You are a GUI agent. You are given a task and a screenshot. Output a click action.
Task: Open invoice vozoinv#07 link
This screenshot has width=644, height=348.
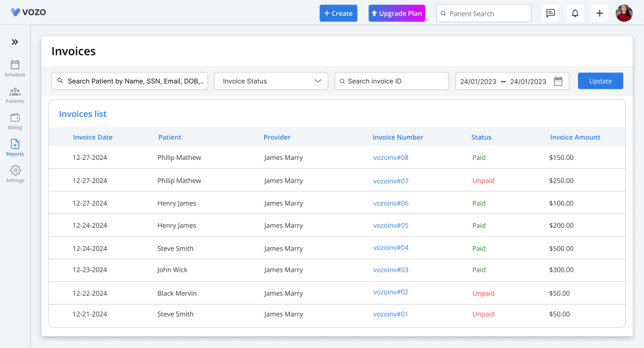(x=391, y=181)
